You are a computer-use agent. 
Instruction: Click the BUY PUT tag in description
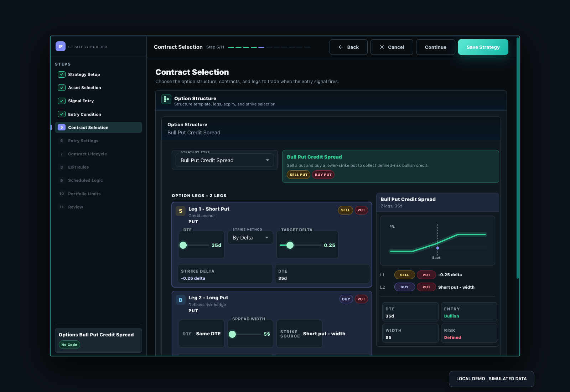pos(323,175)
